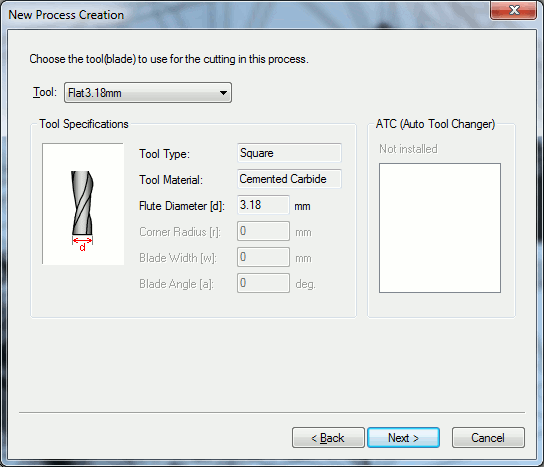Click the 'Tool:' label beside the dropdown

(45, 92)
